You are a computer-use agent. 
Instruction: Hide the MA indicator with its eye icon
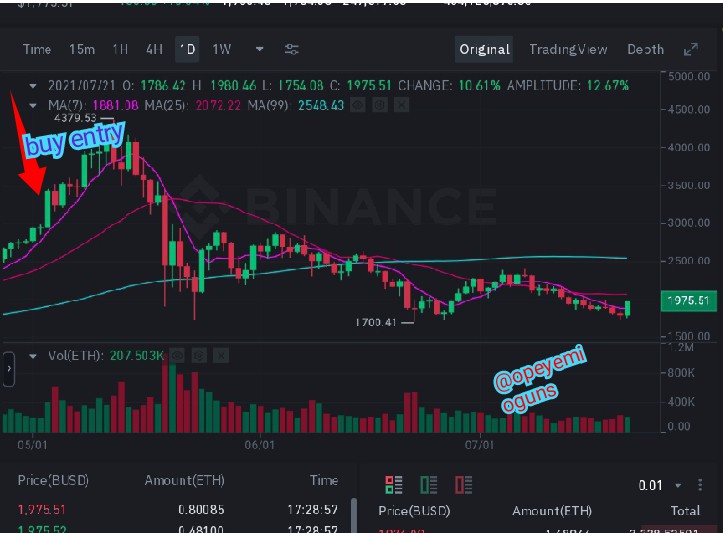pyautogui.click(x=358, y=106)
